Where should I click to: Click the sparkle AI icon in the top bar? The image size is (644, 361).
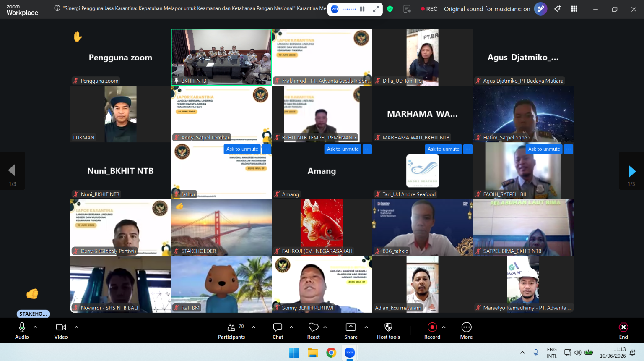[x=557, y=9]
